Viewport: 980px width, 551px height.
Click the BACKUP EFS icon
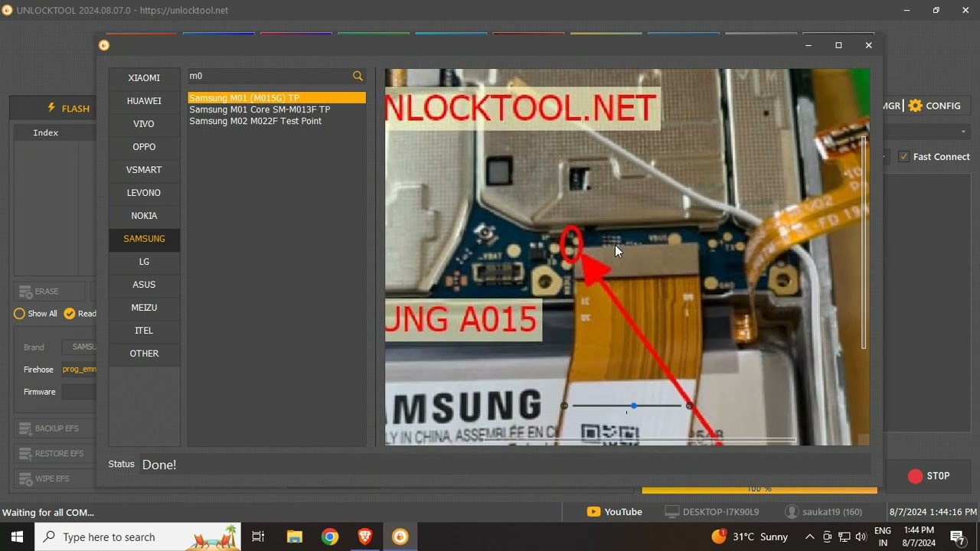pos(25,429)
